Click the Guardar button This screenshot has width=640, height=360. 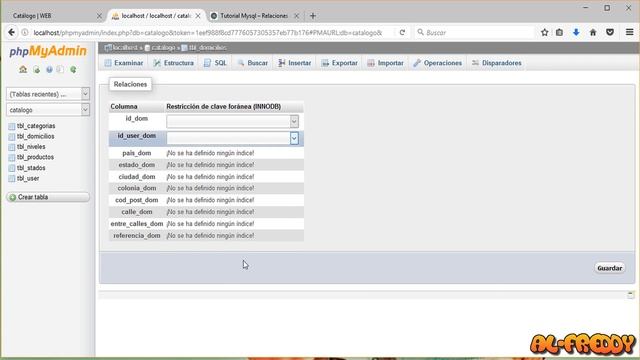(609, 268)
